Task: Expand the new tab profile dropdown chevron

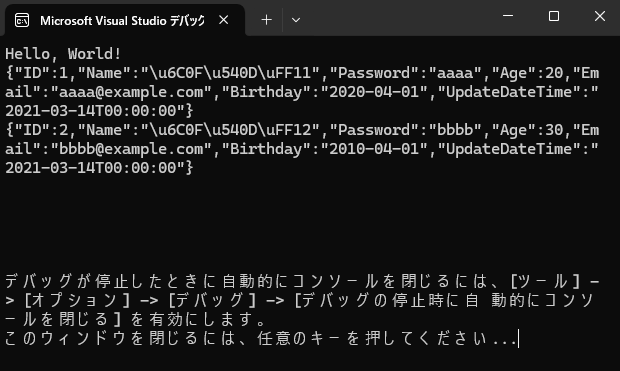Action: click(x=296, y=20)
